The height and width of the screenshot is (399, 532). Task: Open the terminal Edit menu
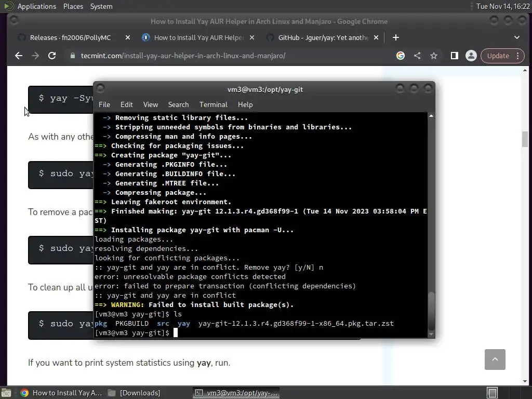pyautogui.click(x=127, y=104)
